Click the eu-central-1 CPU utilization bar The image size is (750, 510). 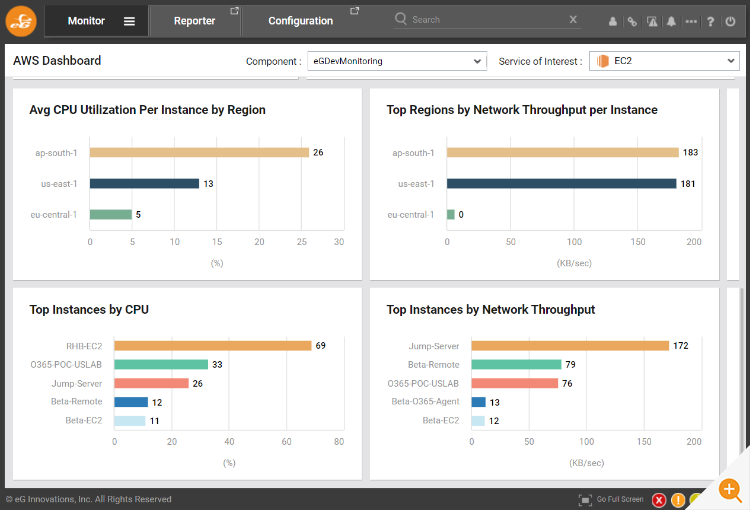pyautogui.click(x=111, y=214)
